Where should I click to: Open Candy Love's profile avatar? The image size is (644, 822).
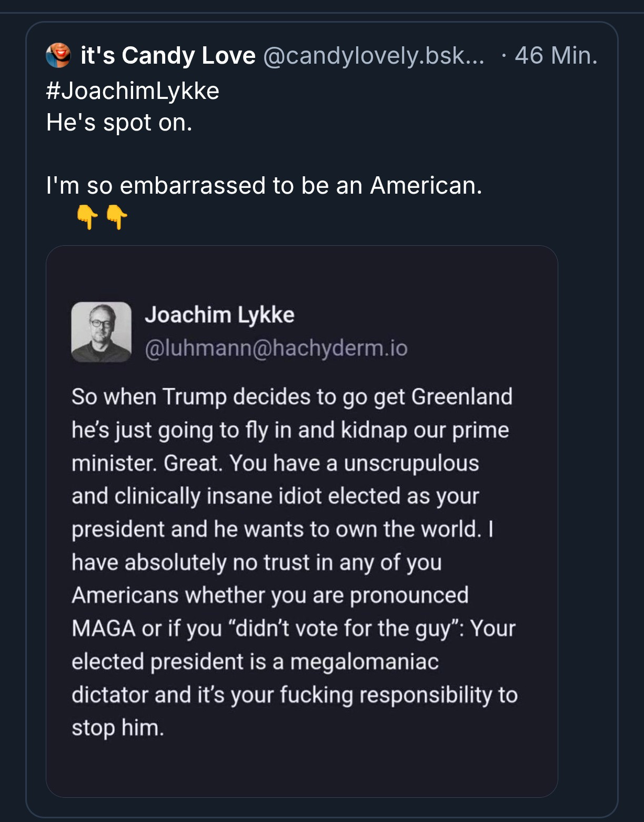[x=58, y=55]
